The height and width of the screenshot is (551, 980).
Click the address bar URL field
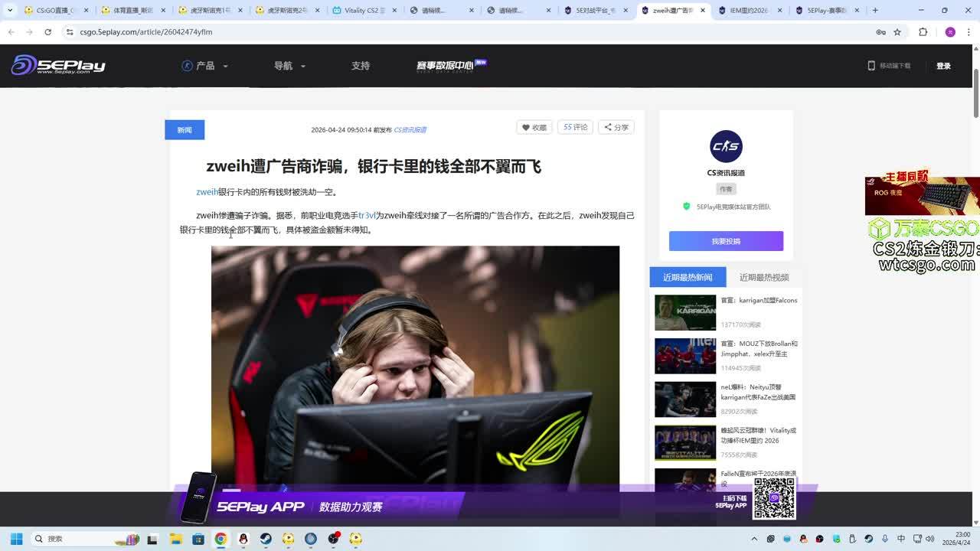pos(467,32)
